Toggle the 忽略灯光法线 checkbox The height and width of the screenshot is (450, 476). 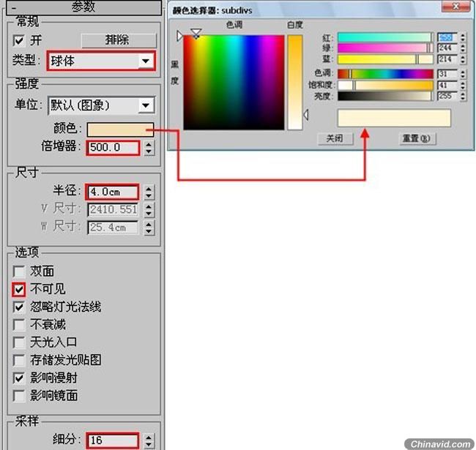click(19, 307)
